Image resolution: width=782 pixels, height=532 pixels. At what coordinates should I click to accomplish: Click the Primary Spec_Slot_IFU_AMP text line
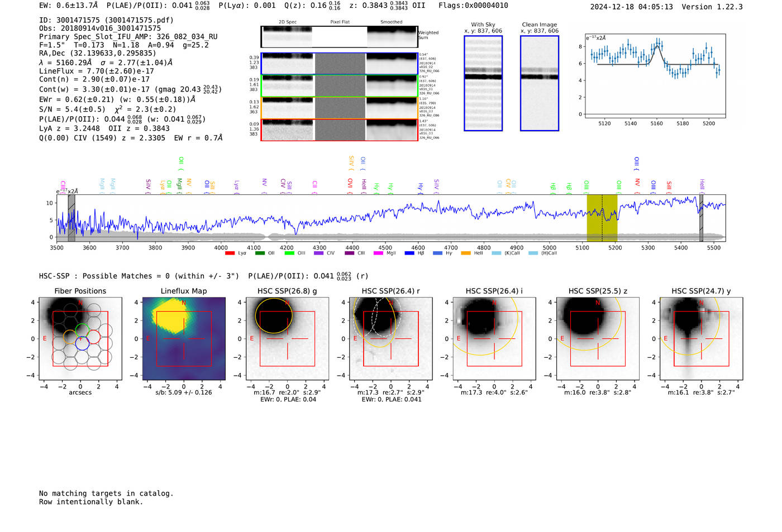click(x=128, y=37)
